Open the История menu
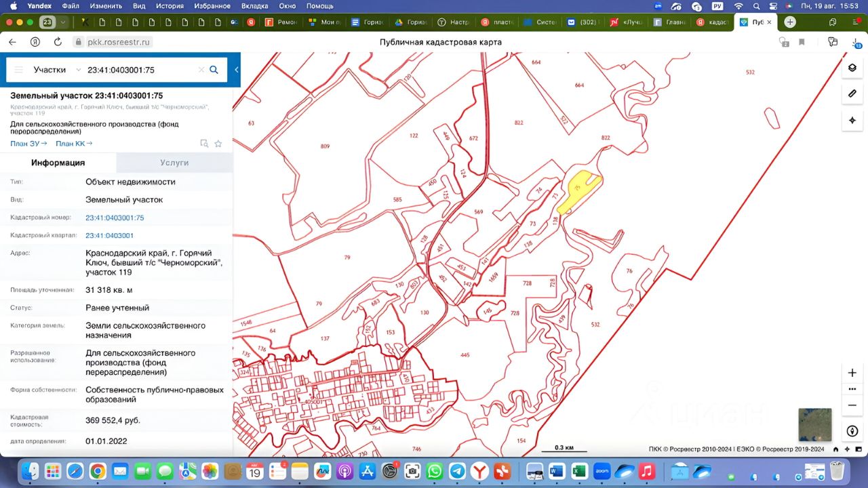 click(x=170, y=5)
